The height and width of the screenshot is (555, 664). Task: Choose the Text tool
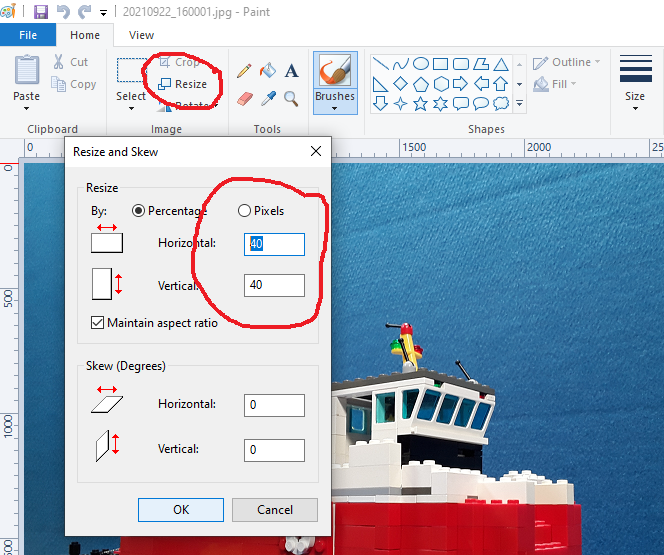point(291,71)
